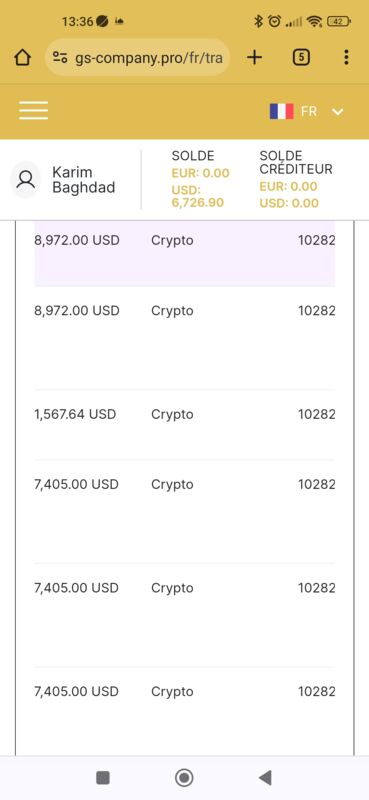369x800 pixels.
Task: Tap the SOLDE USD 6,726.90 balance
Action: point(198,196)
